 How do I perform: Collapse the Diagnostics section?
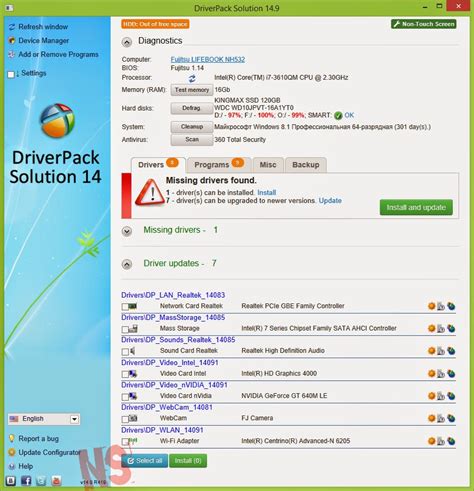[x=127, y=42]
